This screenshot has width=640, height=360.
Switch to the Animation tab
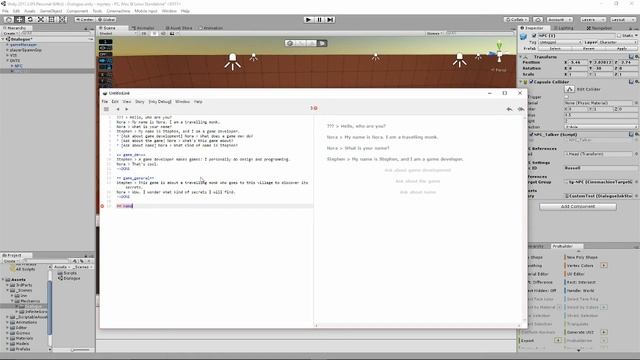[211, 28]
